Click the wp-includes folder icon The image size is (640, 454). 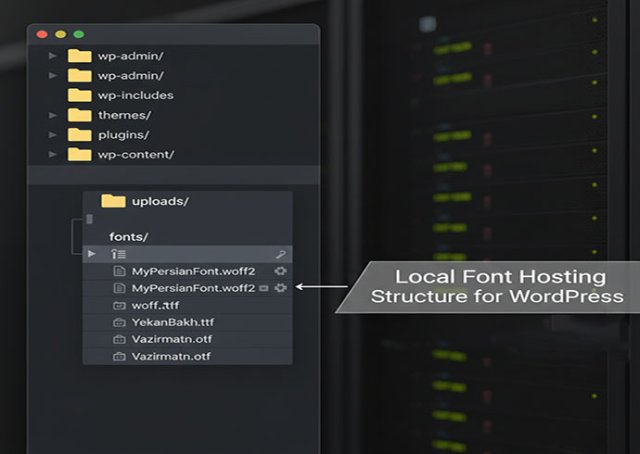pos(79,95)
